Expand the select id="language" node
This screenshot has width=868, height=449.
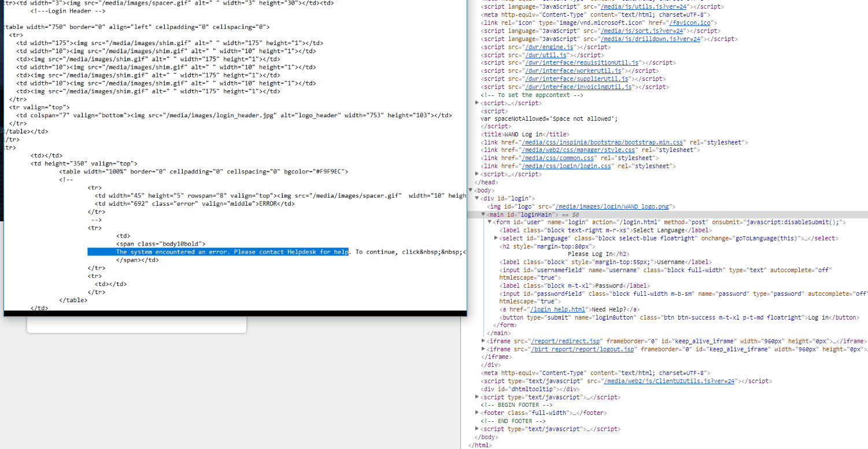pos(496,238)
